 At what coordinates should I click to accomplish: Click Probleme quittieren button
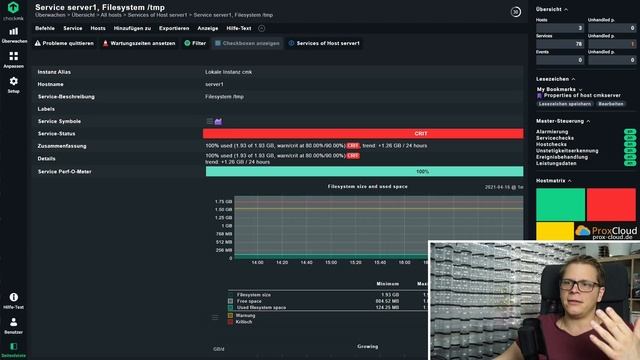coord(64,43)
